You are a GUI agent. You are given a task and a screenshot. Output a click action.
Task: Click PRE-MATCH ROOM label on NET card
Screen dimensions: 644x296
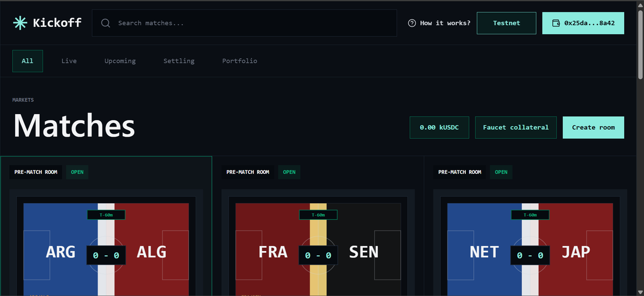(x=460, y=172)
